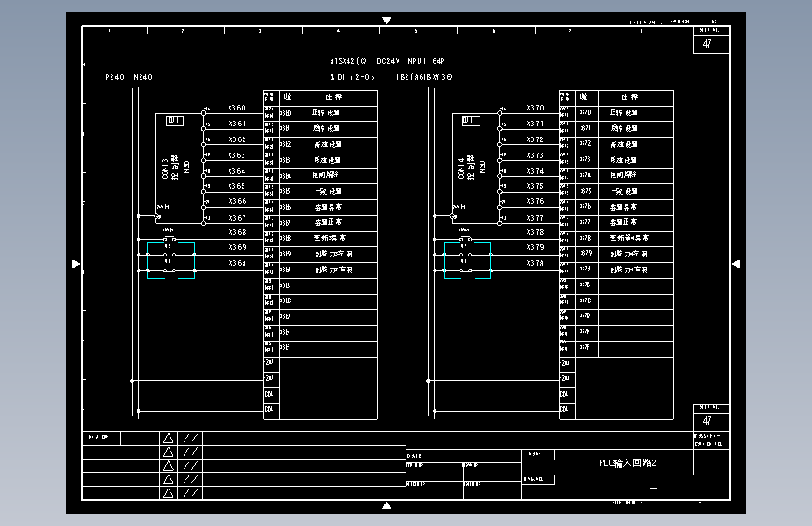Click the top revision triangle in title block
The height and width of the screenshot is (526, 812).
click(169, 439)
